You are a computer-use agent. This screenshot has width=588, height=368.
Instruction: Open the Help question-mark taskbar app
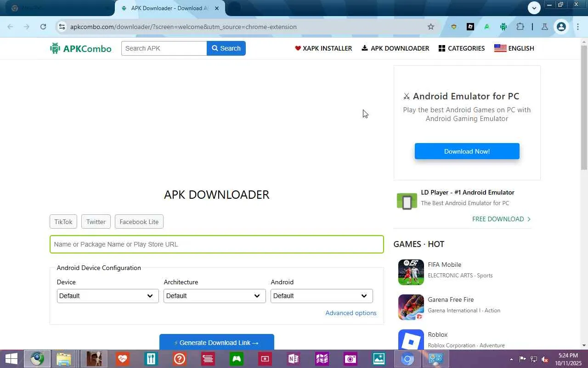pyautogui.click(x=179, y=359)
